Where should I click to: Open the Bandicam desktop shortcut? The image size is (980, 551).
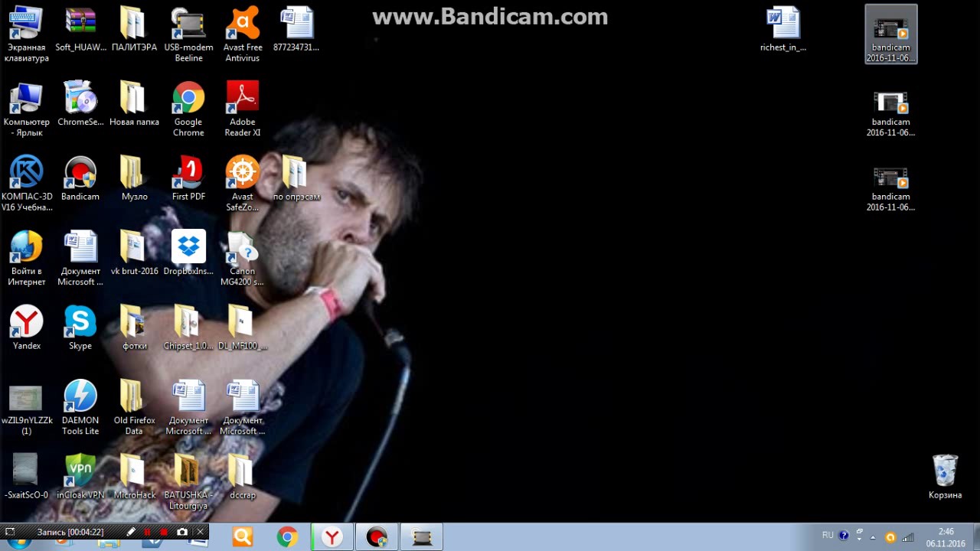click(80, 180)
